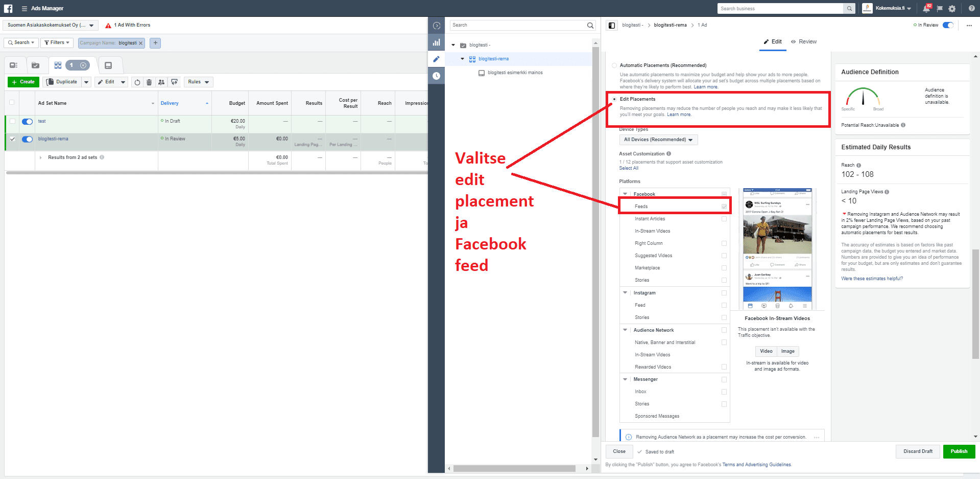Collapse the blogitesti campaign tree node
The height and width of the screenshot is (479, 980).
[x=453, y=45]
